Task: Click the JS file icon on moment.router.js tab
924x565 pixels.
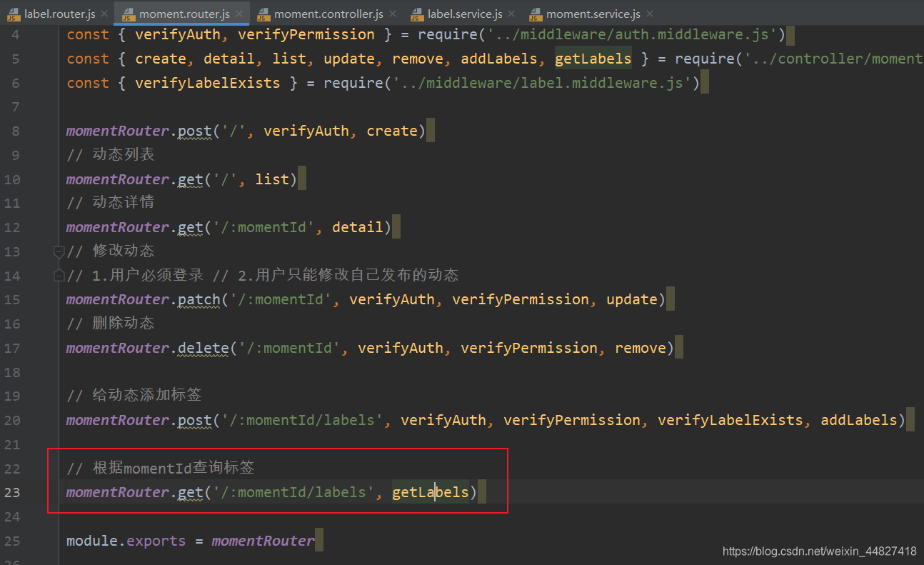Action: pyautogui.click(x=129, y=14)
